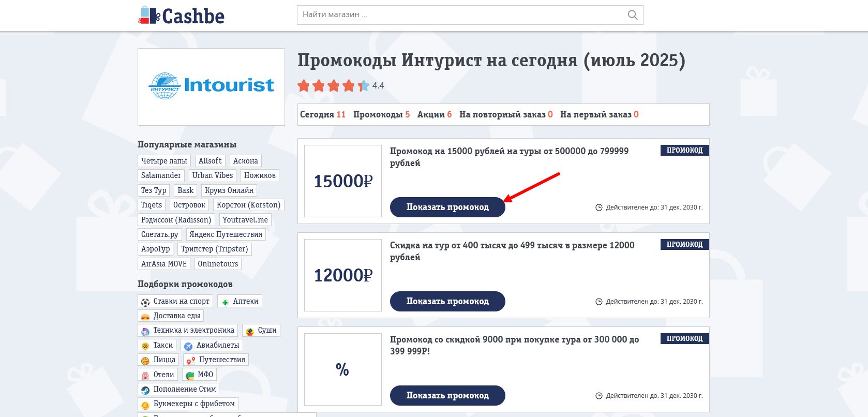The width and height of the screenshot is (868, 417).
Task: Click the hotel icon for 'Отели'
Action: [x=145, y=376]
